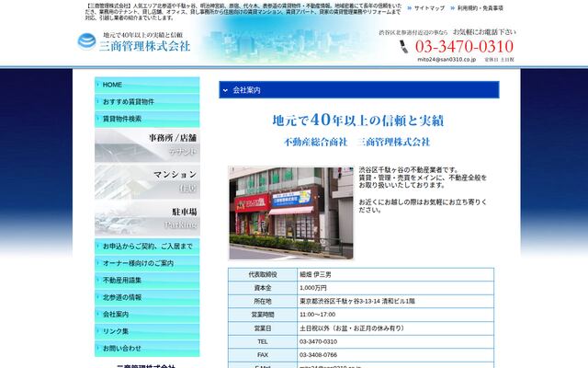
Task: Click the storefront photo of the office
Action: 291,213
